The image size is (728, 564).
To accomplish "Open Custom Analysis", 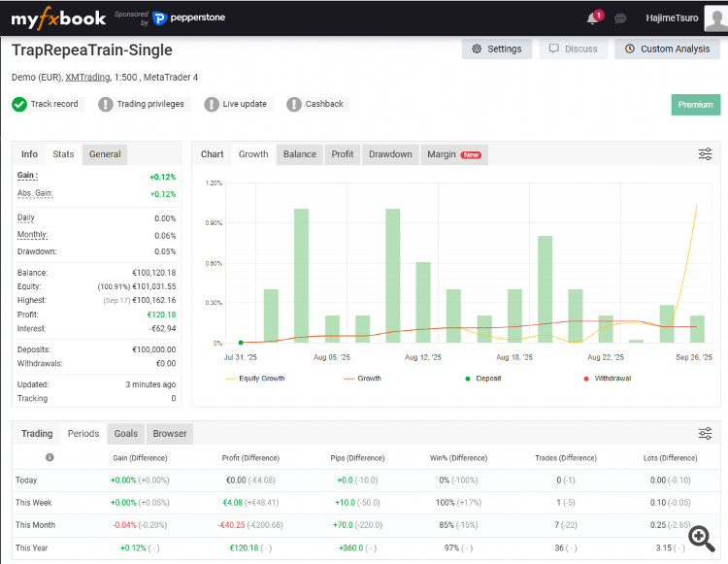I will [667, 49].
